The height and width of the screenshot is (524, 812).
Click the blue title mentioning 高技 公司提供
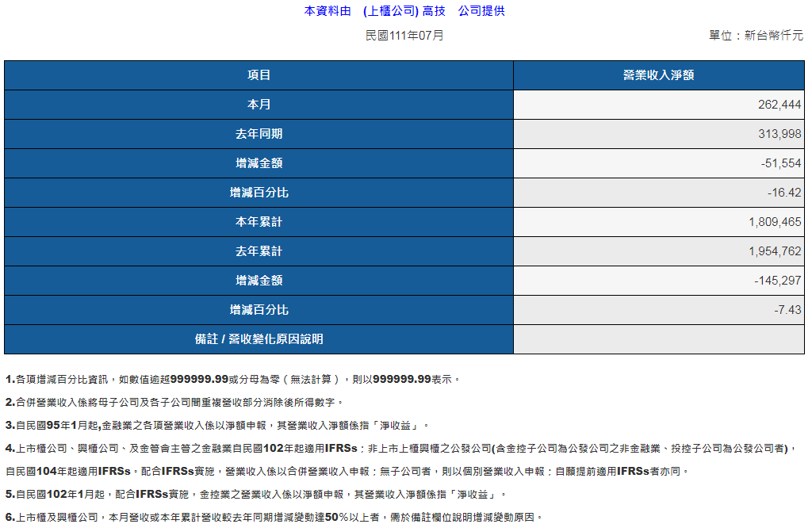tap(404, 11)
